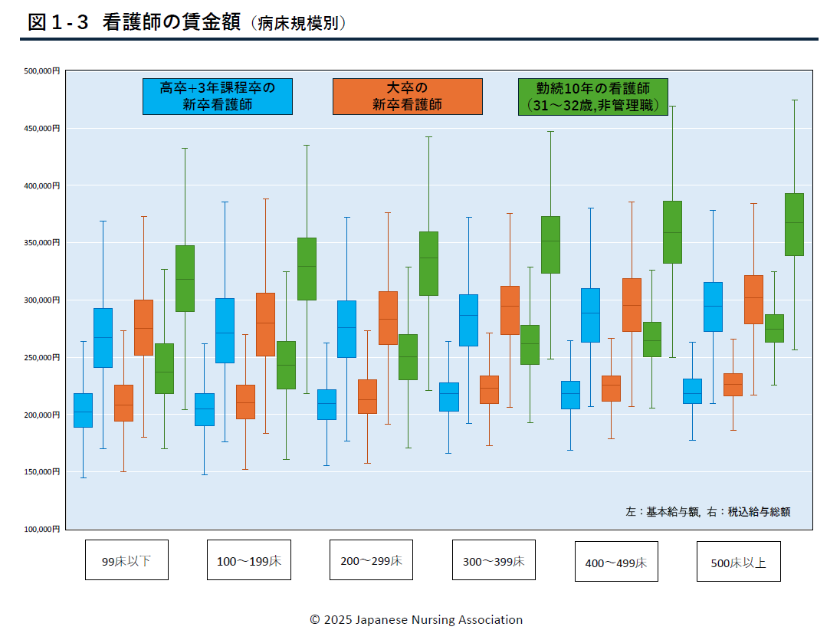Screen dimensions: 840x630
Task: Click the note 左:基本給与額, 右:税込給与総額
Action: (x=707, y=511)
